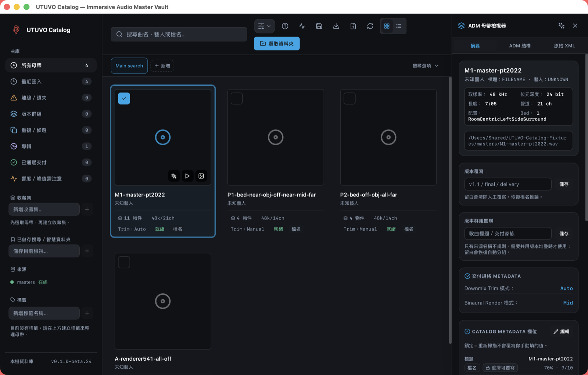Click the download arrow toolbar icon
Viewport: 588px width, 375px height.
pos(336,26)
